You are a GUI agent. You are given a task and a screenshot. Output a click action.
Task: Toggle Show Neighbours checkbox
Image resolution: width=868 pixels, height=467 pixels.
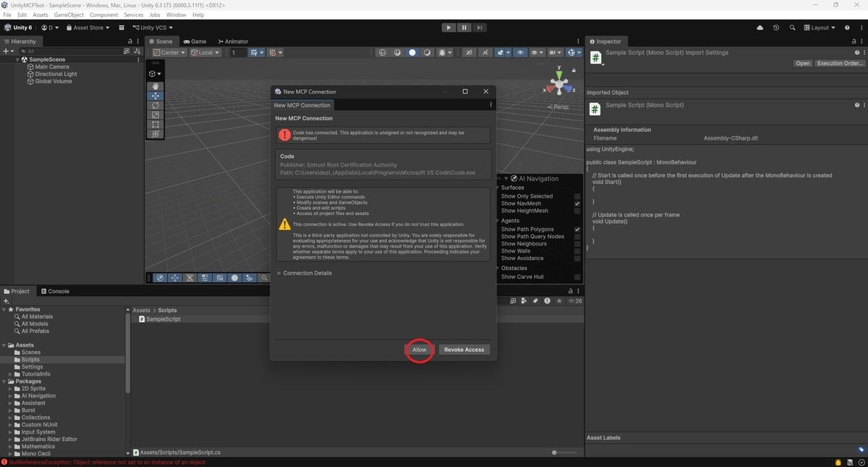tap(577, 243)
